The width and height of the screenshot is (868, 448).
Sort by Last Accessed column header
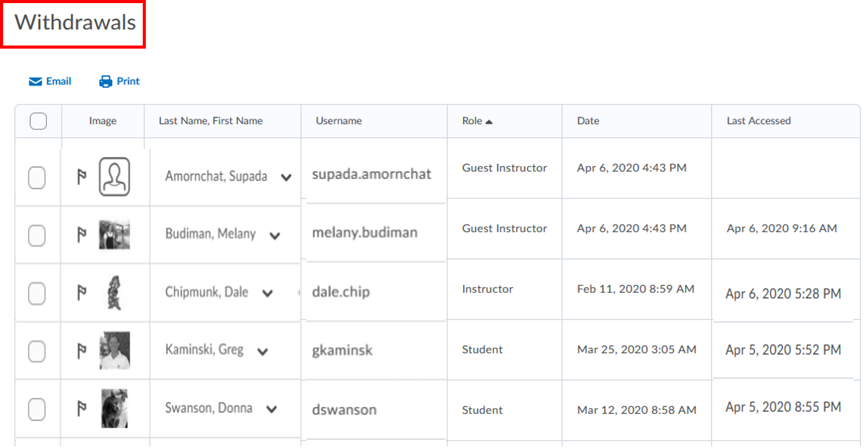[759, 121]
